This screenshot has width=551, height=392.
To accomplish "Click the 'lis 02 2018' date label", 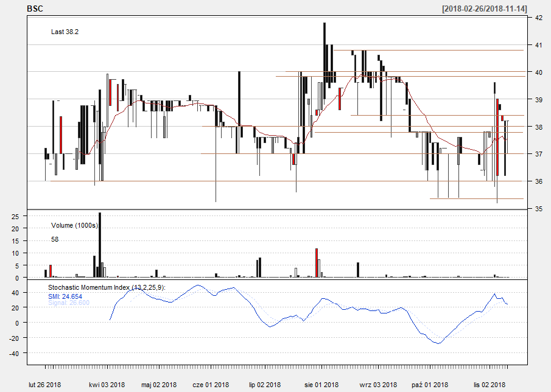I will (x=490, y=385).
